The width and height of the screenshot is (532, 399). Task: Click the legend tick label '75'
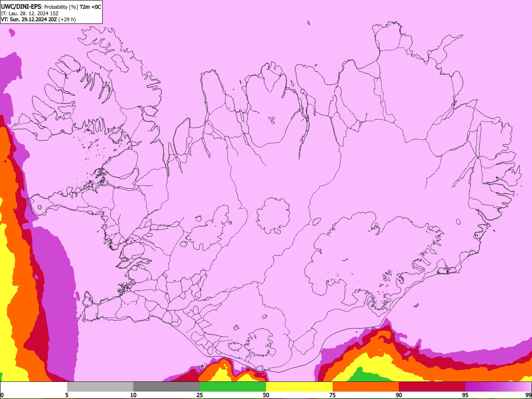pos(333,395)
